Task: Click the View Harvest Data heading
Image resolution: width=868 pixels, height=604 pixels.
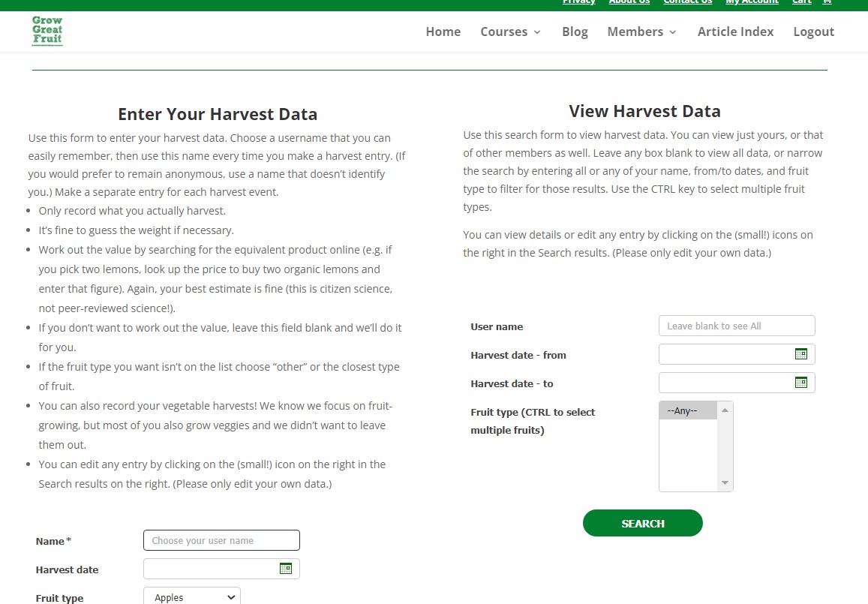Action: coord(645,111)
